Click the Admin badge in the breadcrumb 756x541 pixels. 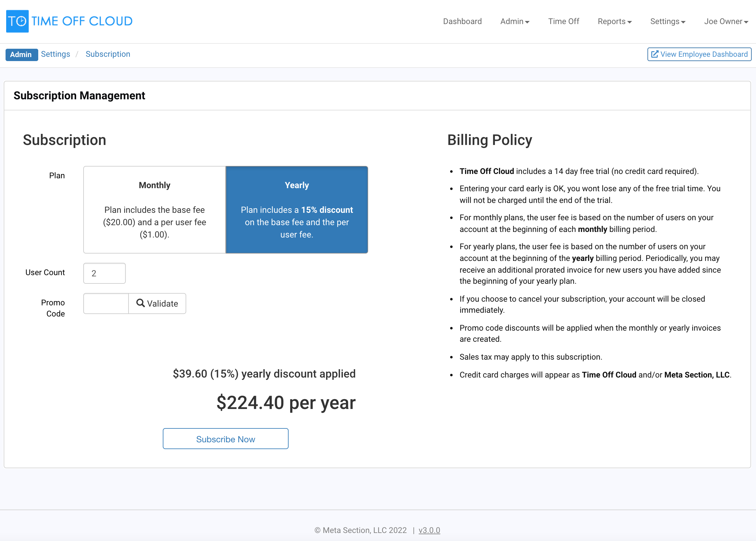[x=21, y=54]
